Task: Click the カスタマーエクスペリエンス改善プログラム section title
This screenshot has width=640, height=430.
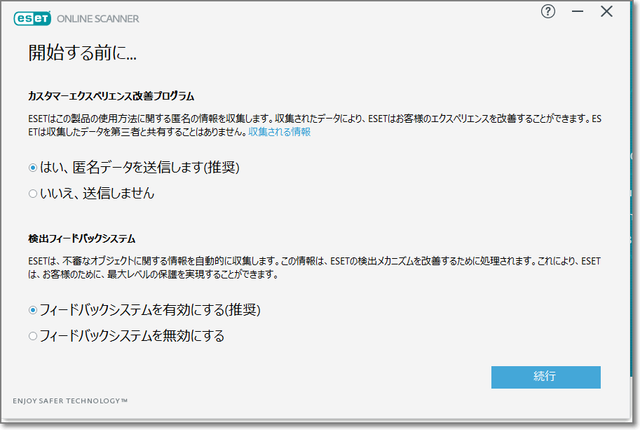Action: pyautogui.click(x=111, y=96)
